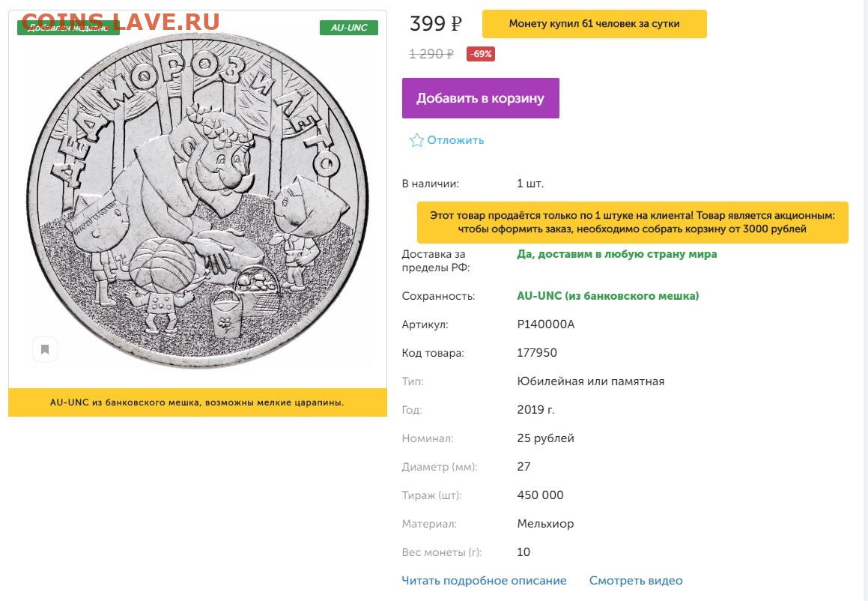This screenshot has height=601, width=868.
Task: Click AU-UNC (из банковского мешка) condition link
Action: tap(607, 296)
